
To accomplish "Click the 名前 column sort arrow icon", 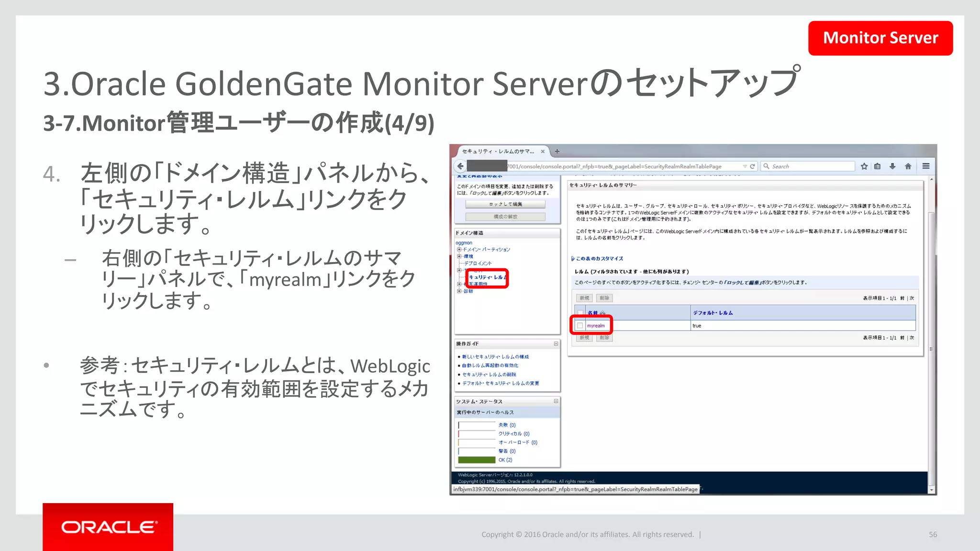I will click(x=602, y=313).
